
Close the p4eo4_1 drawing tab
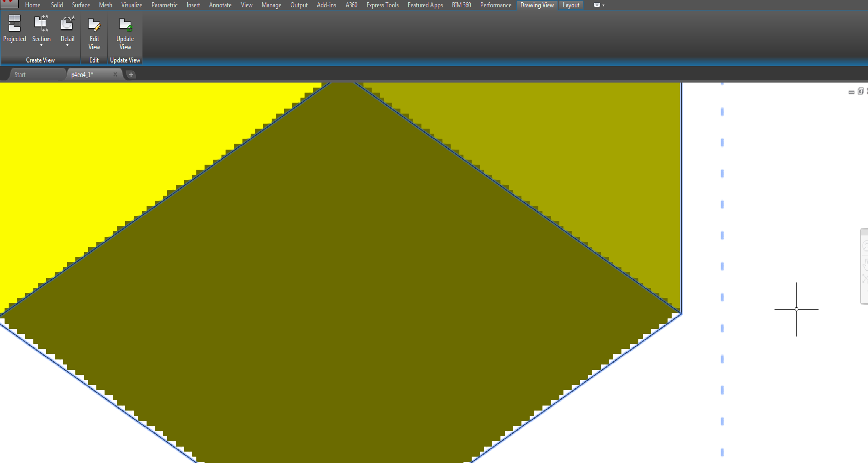click(x=115, y=74)
